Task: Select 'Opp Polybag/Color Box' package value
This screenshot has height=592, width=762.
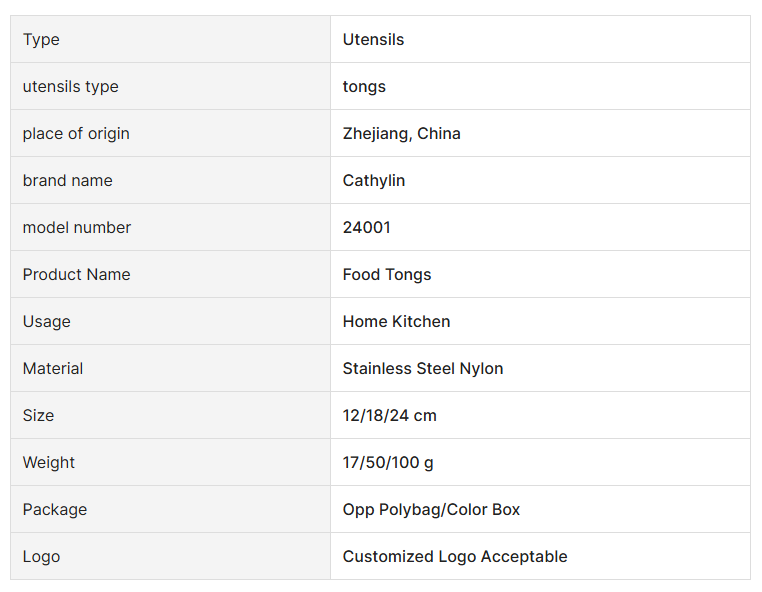Action: pyautogui.click(x=431, y=510)
